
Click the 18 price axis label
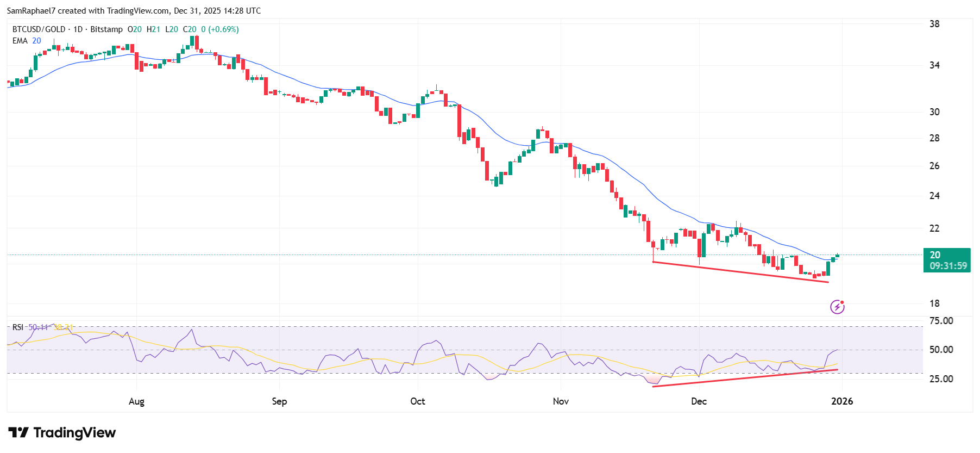click(934, 303)
